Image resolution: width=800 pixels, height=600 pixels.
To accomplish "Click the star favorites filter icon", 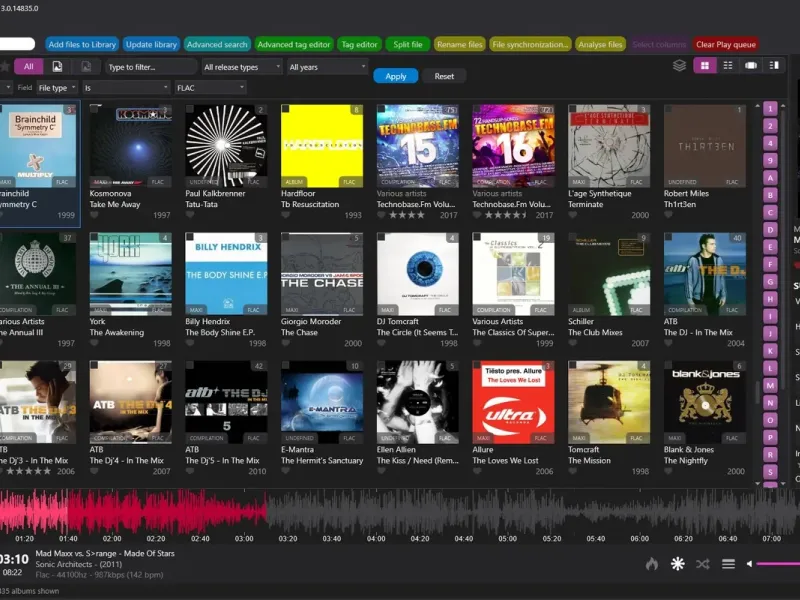I will pos(5,66).
